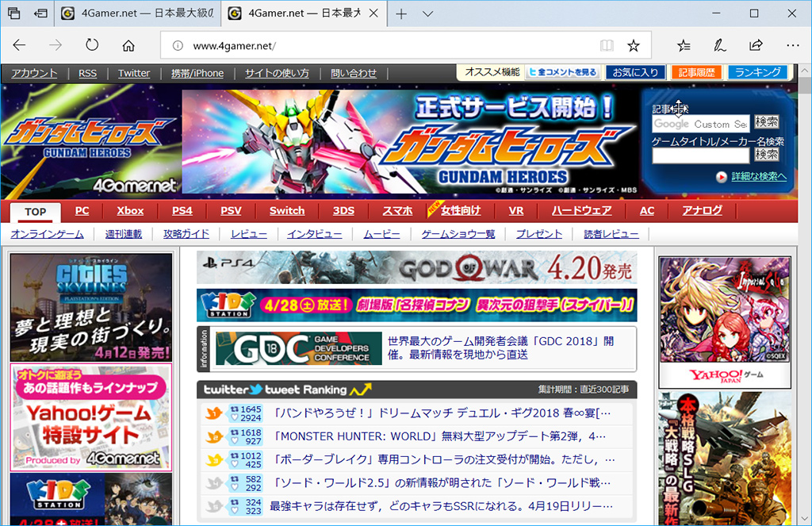
Task: Open the オンラインゲーム sub-menu link
Action: pos(47,234)
